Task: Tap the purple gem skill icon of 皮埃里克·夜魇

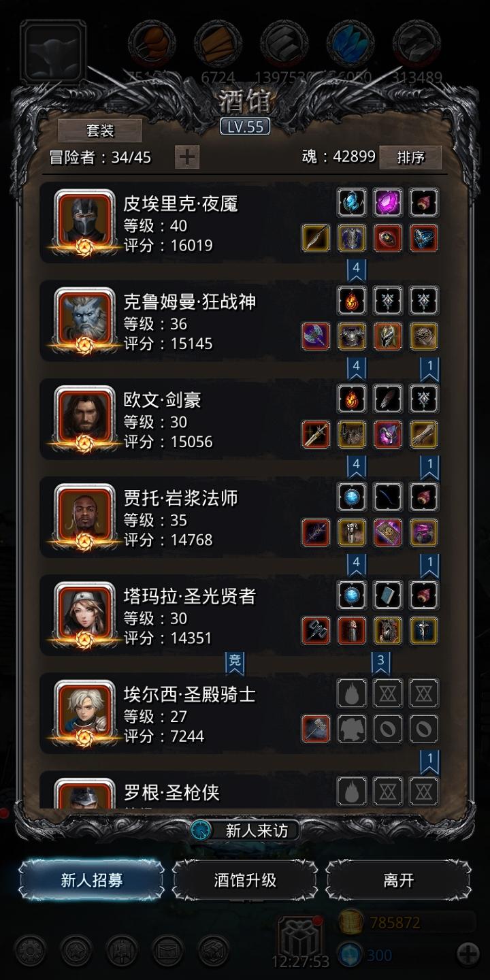Action: (388, 202)
